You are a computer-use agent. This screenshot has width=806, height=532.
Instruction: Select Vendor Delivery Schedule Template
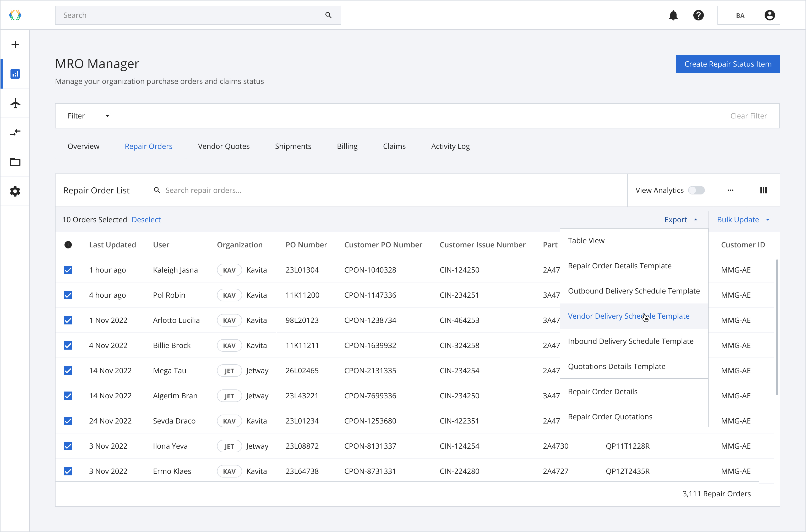point(634,316)
